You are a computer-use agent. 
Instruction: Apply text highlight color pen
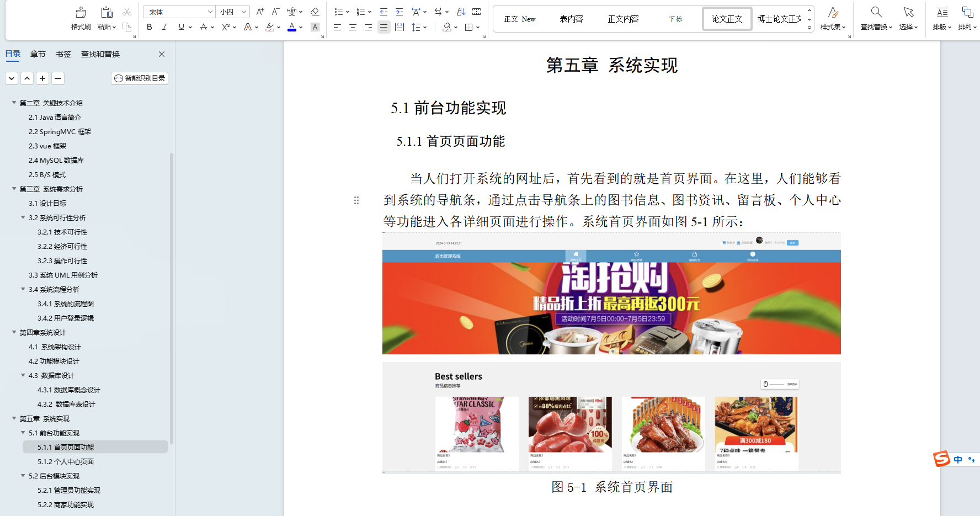270,27
